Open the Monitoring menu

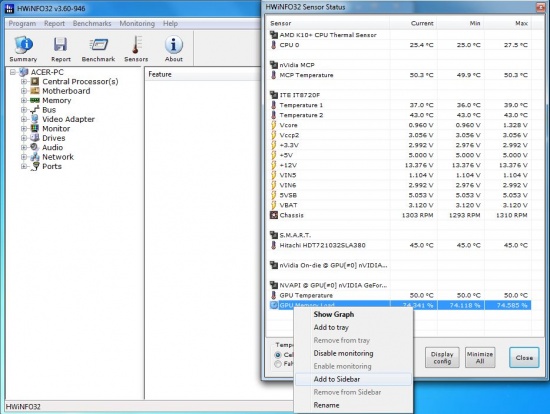pyautogui.click(x=137, y=24)
